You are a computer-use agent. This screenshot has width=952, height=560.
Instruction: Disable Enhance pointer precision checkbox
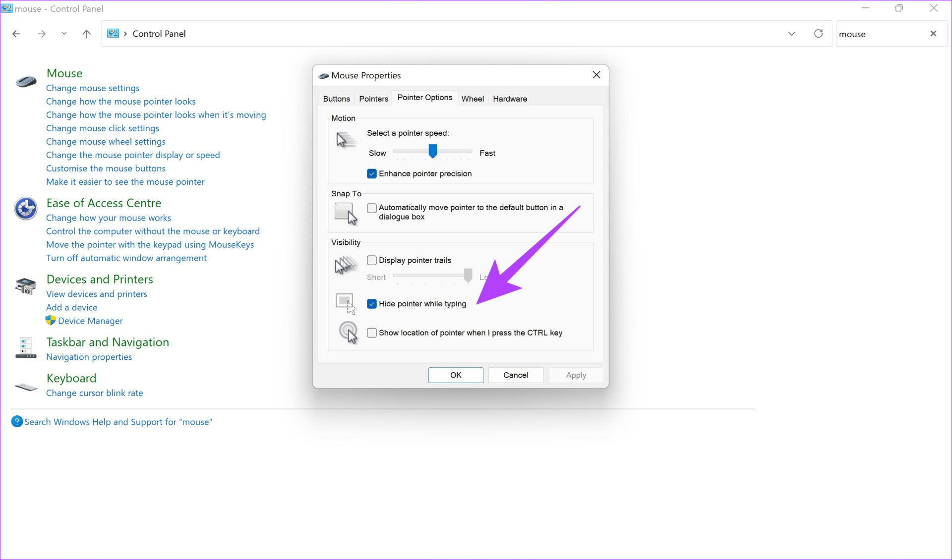coord(372,173)
